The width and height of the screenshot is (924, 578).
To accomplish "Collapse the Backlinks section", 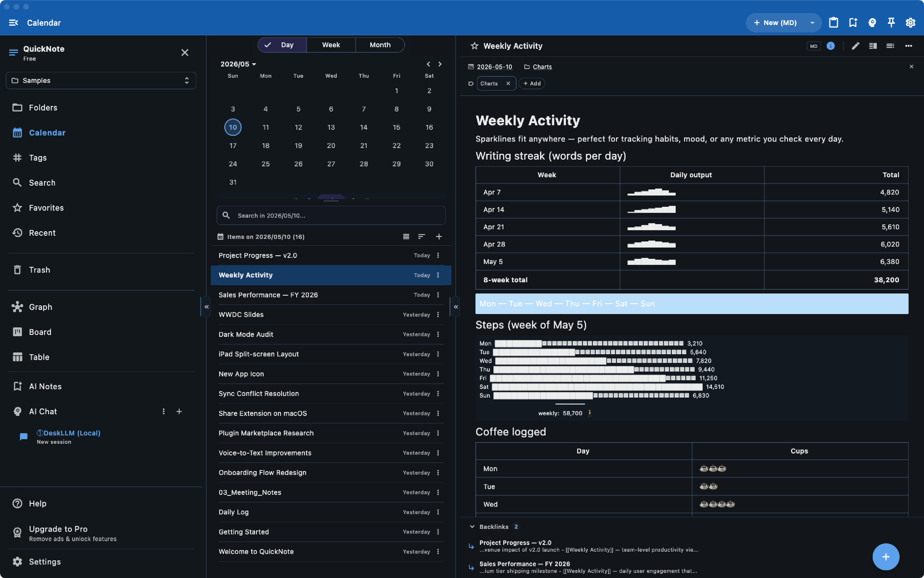I will (x=472, y=526).
